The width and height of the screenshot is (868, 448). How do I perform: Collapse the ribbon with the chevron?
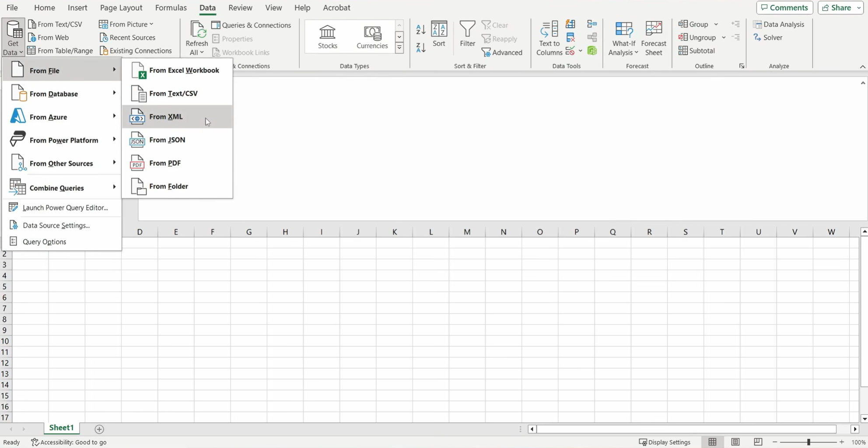coord(862,66)
